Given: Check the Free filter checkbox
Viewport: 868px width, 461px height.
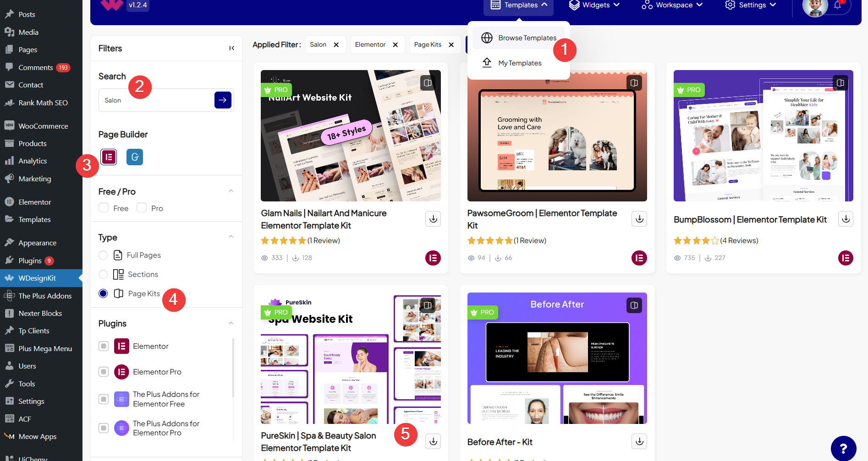Looking at the screenshot, I should pos(104,208).
